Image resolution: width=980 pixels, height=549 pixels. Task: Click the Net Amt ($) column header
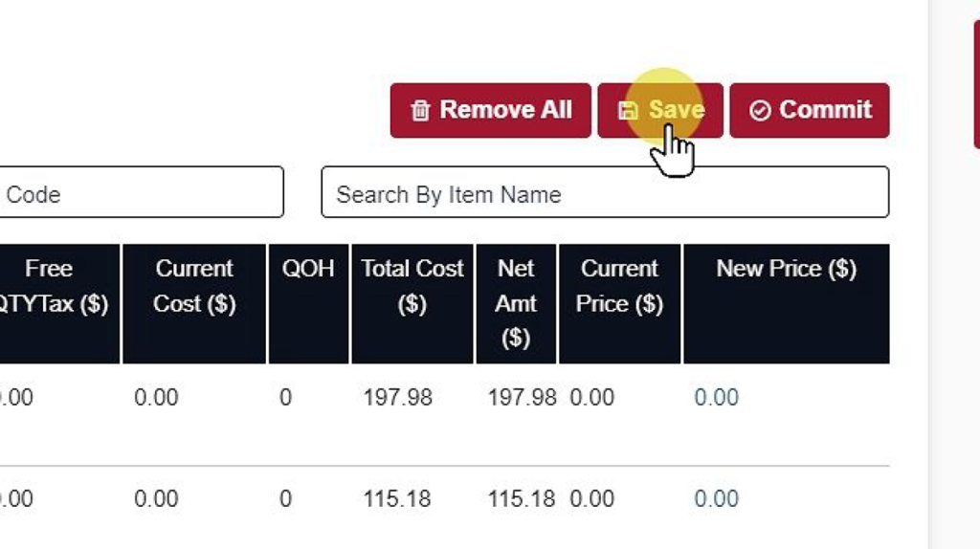point(516,303)
